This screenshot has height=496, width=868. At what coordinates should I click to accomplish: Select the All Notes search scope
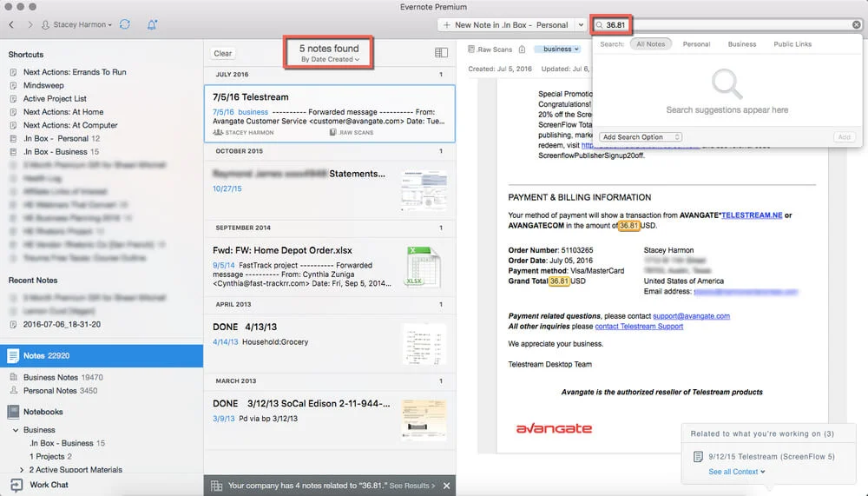[650, 43]
